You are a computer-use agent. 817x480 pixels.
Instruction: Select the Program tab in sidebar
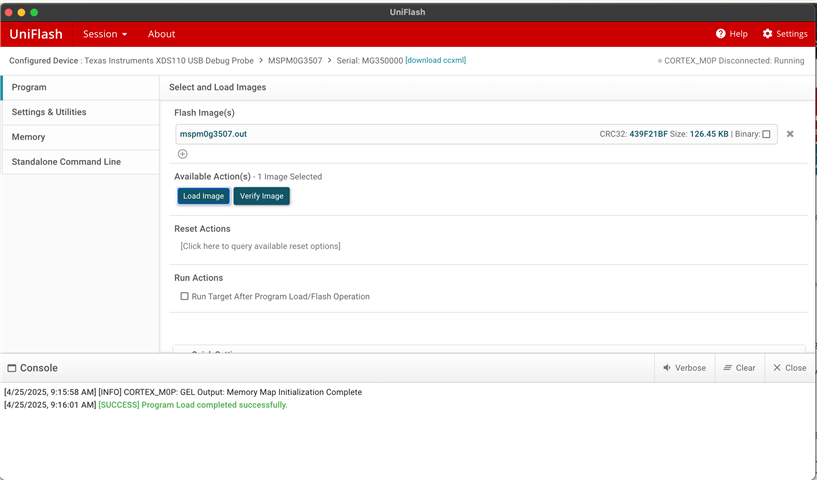coord(80,87)
